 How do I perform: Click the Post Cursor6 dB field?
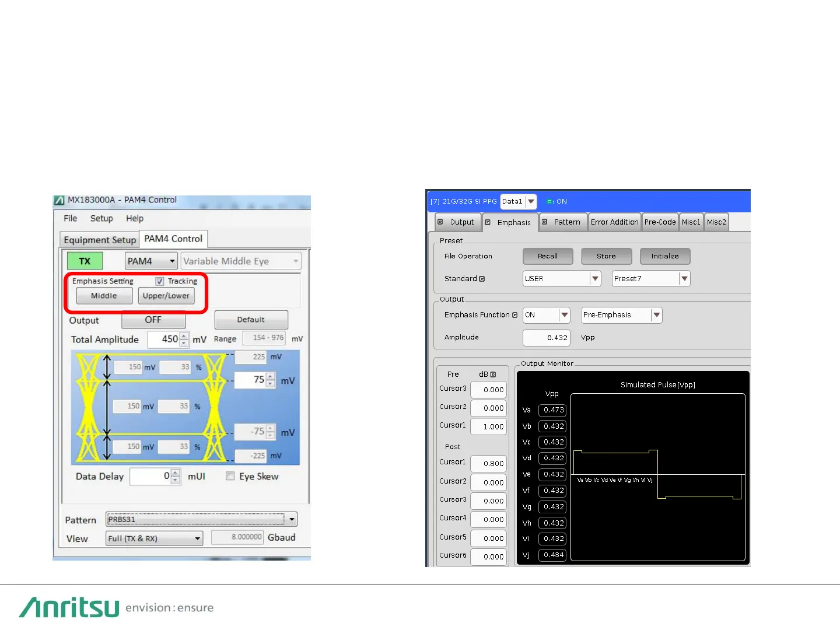[x=489, y=557]
